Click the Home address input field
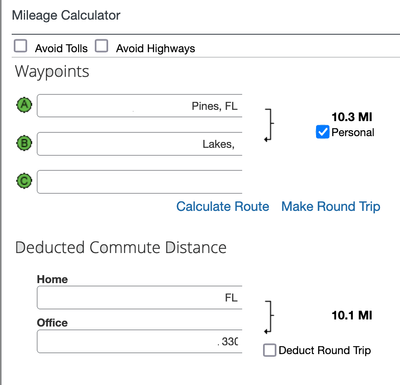This screenshot has height=385, width=400. tap(140, 297)
